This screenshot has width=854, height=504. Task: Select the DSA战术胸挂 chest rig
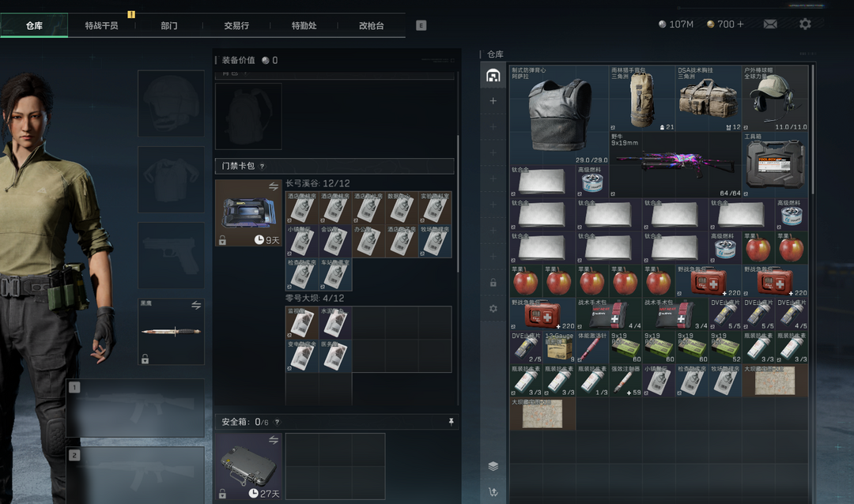[709, 99]
